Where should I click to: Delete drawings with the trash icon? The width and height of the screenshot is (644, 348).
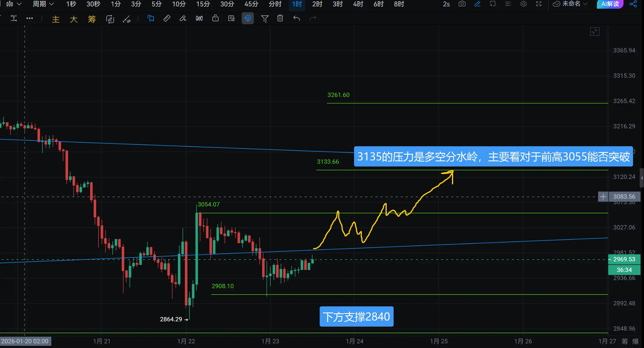(280, 19)
